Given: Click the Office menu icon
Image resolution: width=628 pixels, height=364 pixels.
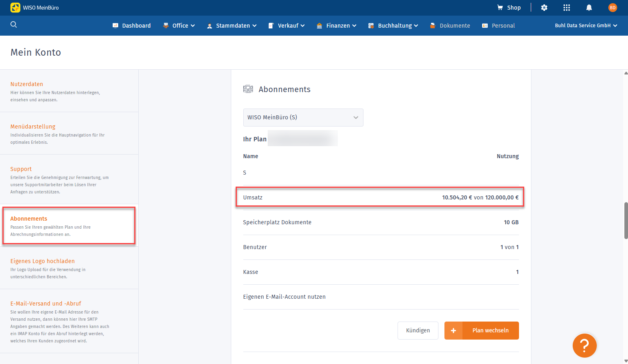Looking at the screenshot, I should (x=166, y=26).
